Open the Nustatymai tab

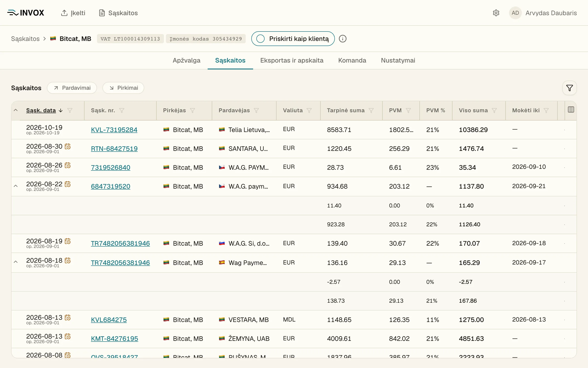pyautogui.click(x=398, y=60)
